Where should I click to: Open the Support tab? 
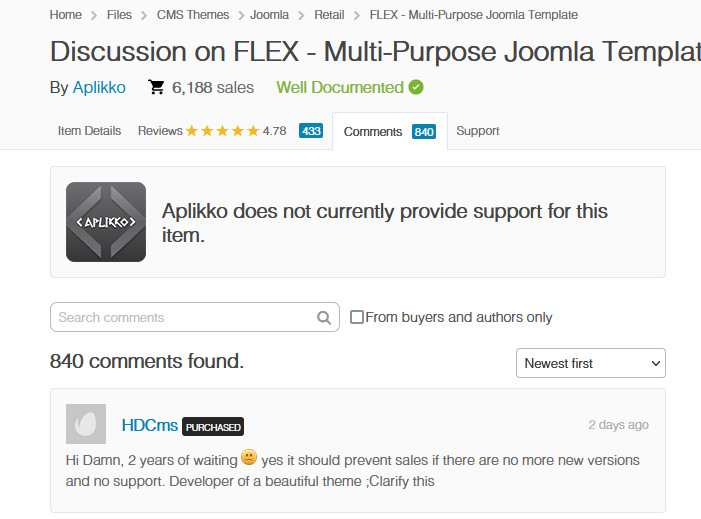[x=478, y=131]
